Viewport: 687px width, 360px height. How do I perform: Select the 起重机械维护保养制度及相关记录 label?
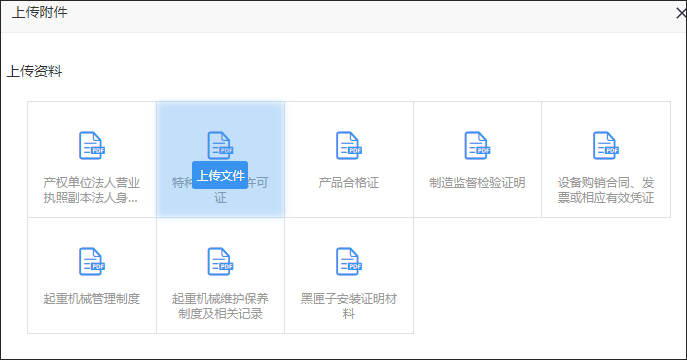click(220, 306)
